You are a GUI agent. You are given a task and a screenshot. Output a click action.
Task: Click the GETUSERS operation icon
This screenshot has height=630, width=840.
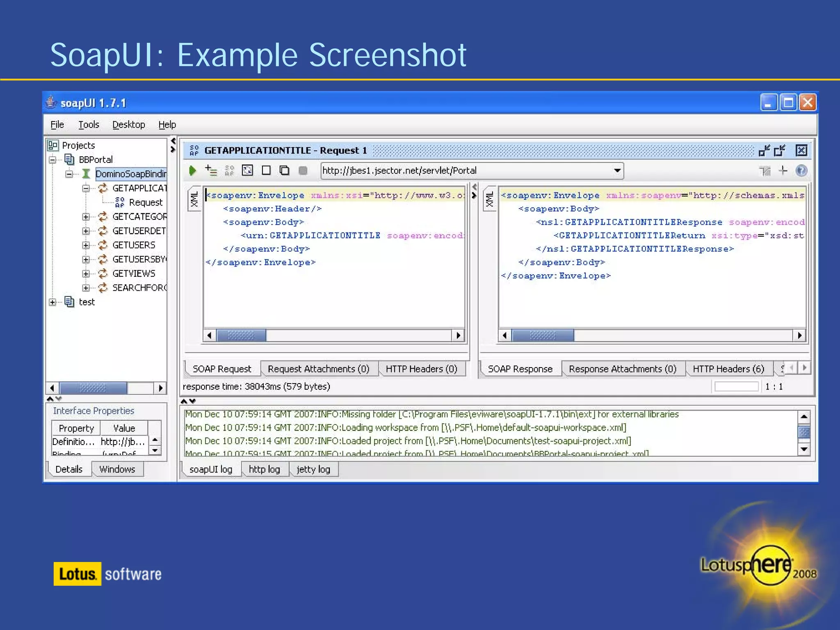click(103, 245)
